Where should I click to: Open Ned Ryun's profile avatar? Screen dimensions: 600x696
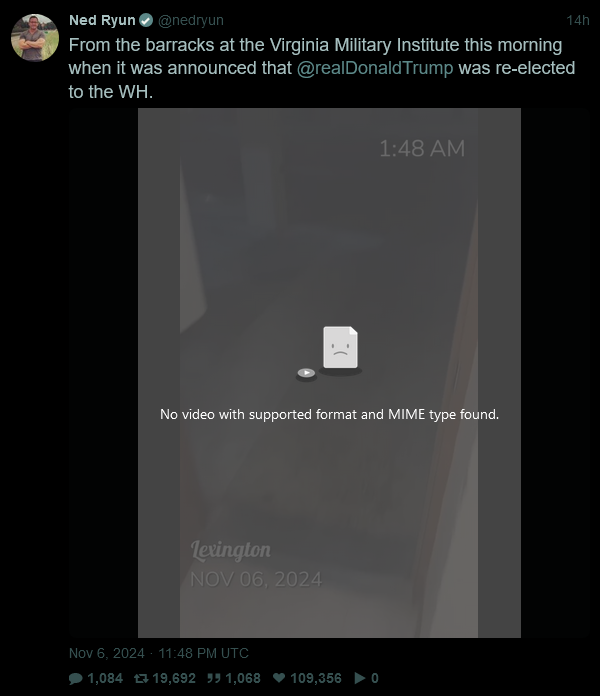click(x=35, y=38)
